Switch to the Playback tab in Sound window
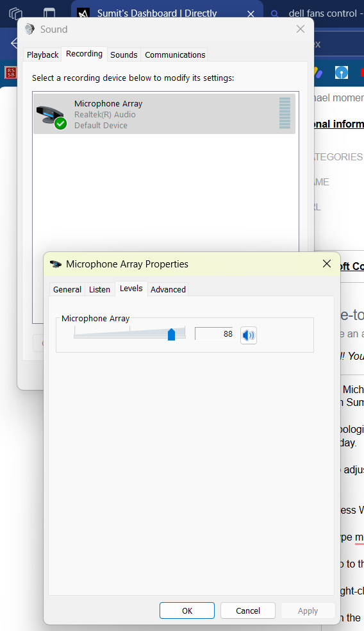 (43, 55)
